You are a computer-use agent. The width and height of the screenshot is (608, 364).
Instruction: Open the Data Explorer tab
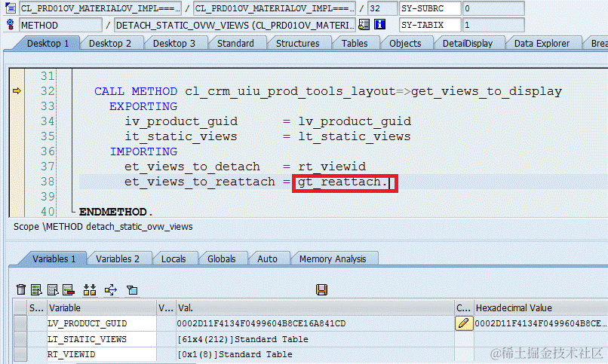pos(542,44)
